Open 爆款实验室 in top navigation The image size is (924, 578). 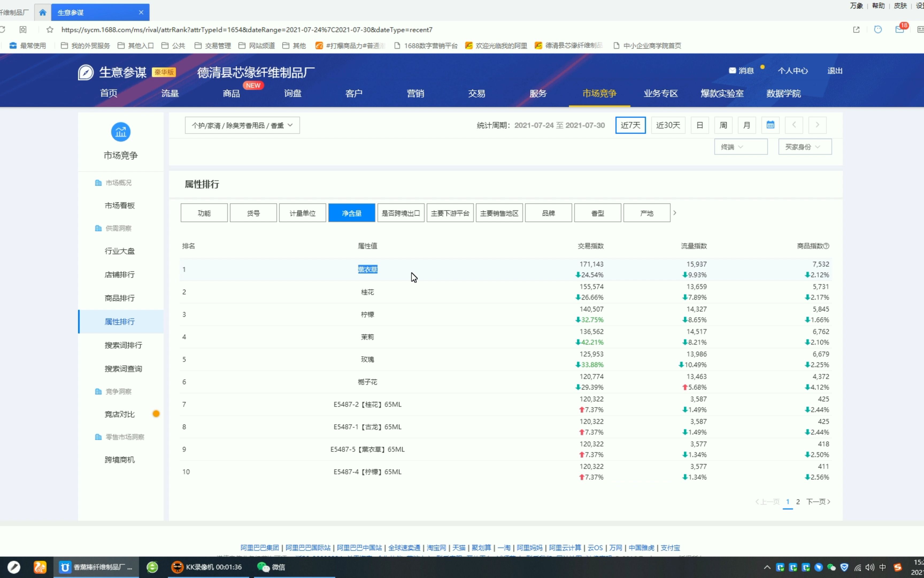click(x=722, y=93)
